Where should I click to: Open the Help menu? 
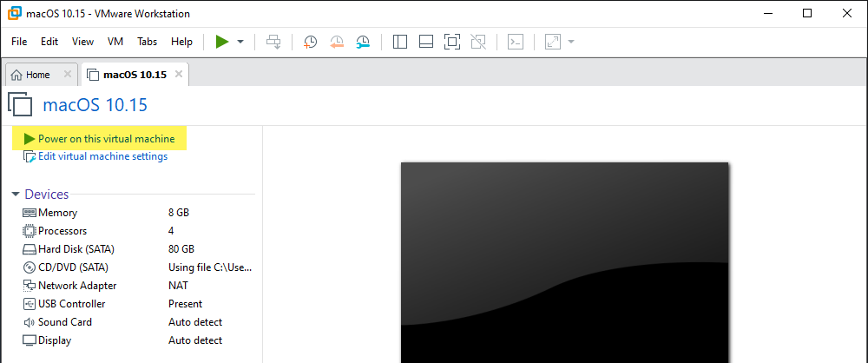181,42
